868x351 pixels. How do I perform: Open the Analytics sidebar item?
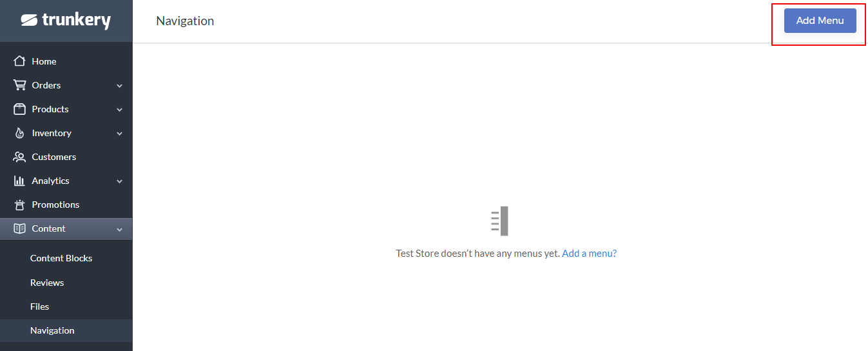(x=66, y=181)
